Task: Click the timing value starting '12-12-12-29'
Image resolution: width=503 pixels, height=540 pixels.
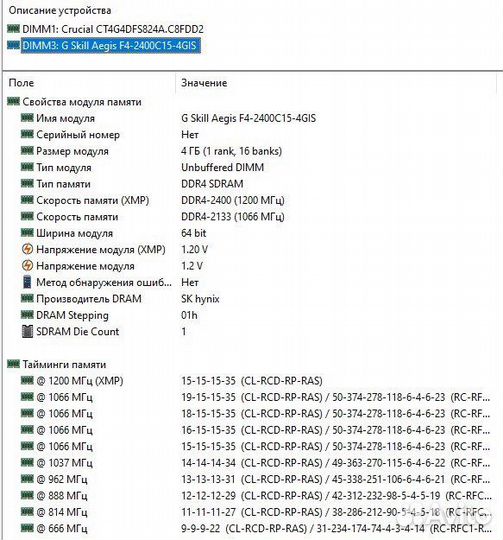Action: tap(336, 496)
